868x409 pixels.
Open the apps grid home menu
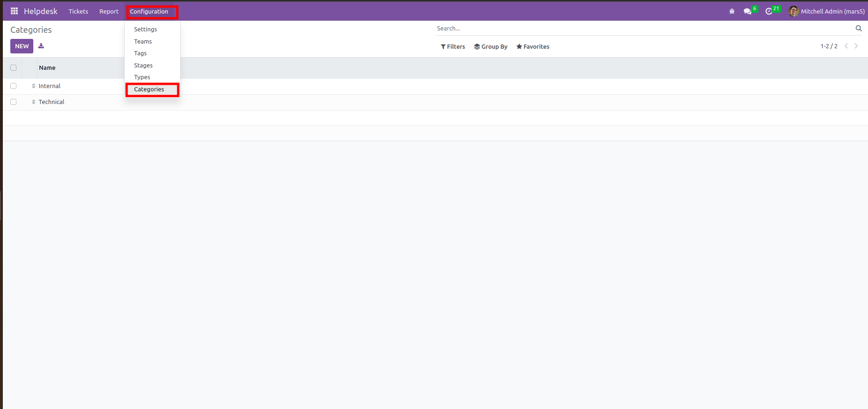14,11
